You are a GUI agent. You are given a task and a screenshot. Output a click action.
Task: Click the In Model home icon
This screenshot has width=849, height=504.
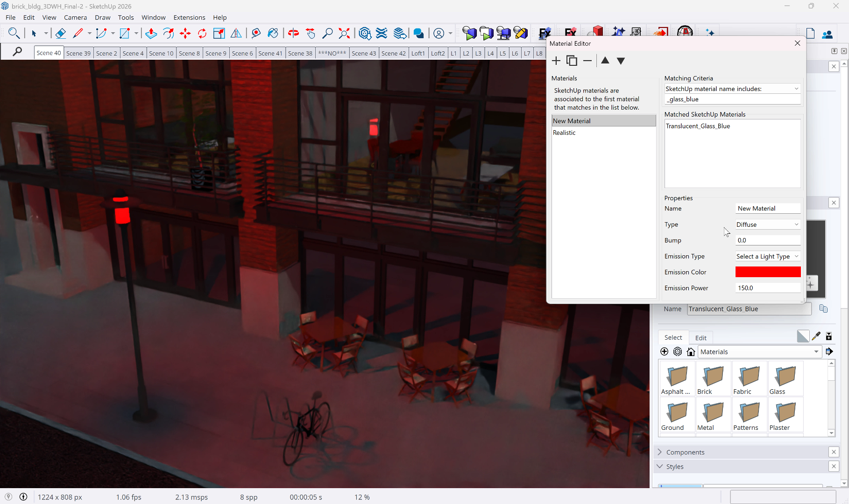(x=691, y=352)
